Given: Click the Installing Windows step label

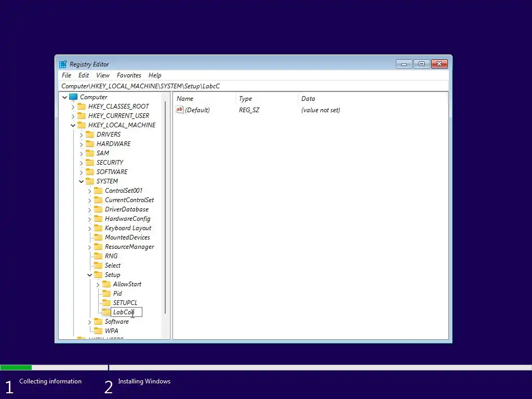Looking at the screenshot, I should 144,381.
